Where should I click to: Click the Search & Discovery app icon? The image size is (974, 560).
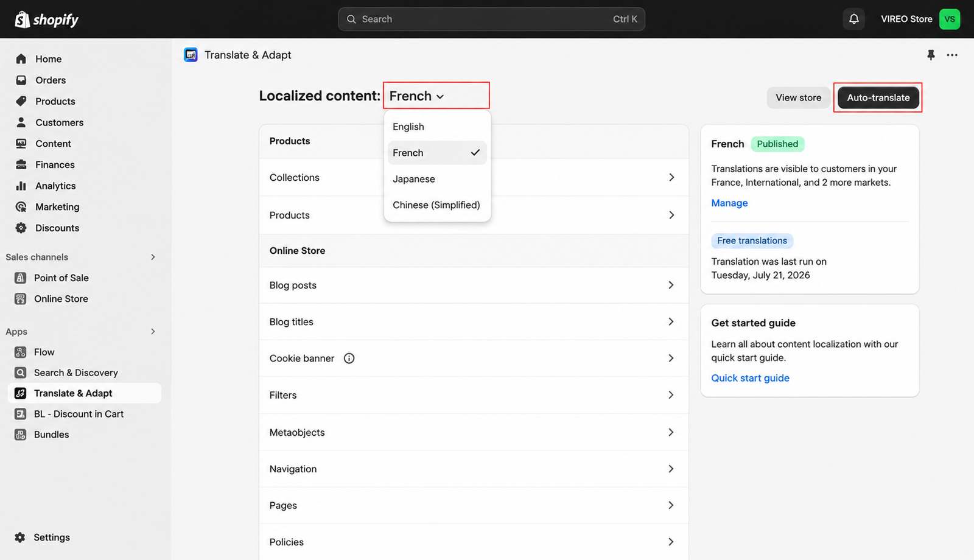(21, 373)
